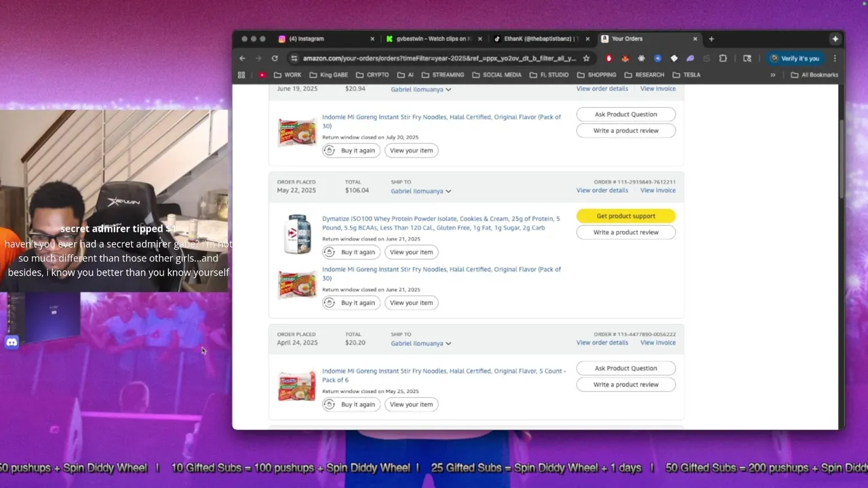Open the media/search side panel icon

[x=747, y=58]
